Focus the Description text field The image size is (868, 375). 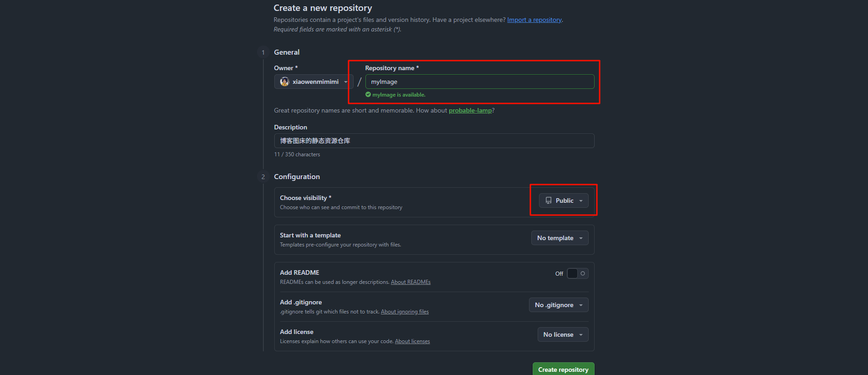(434, 141)
